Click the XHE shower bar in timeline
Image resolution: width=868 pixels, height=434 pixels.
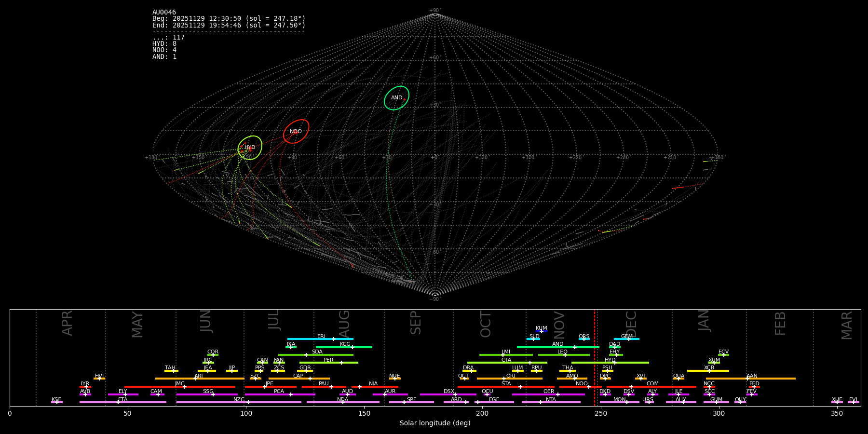click(x=837, y=402)
